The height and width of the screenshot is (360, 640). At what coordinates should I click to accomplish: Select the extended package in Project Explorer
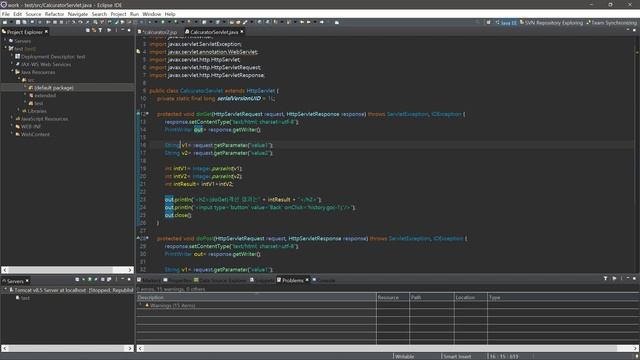click(45, 95)
